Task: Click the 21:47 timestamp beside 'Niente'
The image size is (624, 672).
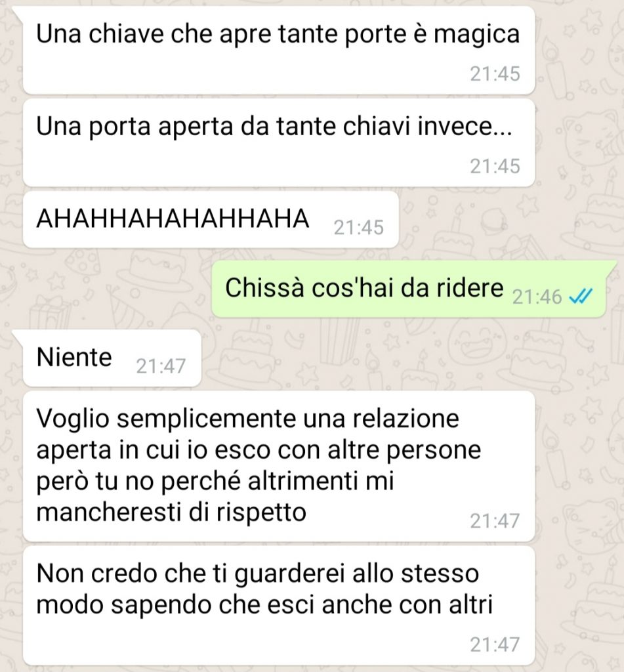Action: [x=161, y=366]
